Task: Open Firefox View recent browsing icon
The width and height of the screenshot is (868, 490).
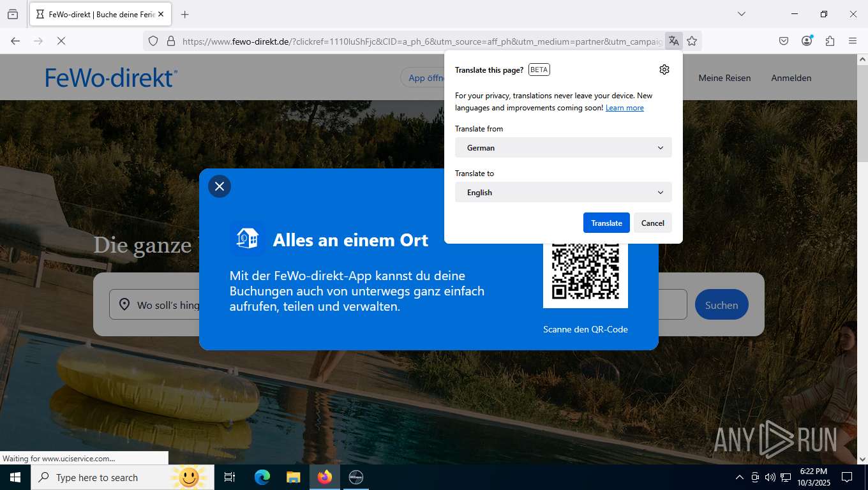Action: pos(13,14)
